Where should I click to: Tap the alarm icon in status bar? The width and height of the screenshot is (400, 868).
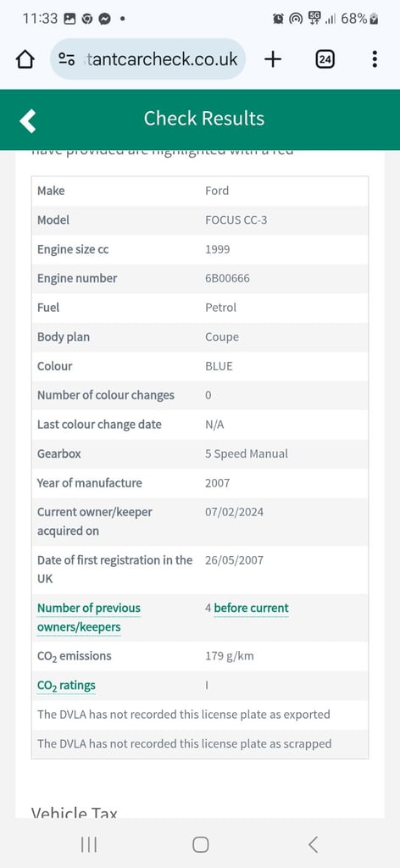click(x=278, y=19)
